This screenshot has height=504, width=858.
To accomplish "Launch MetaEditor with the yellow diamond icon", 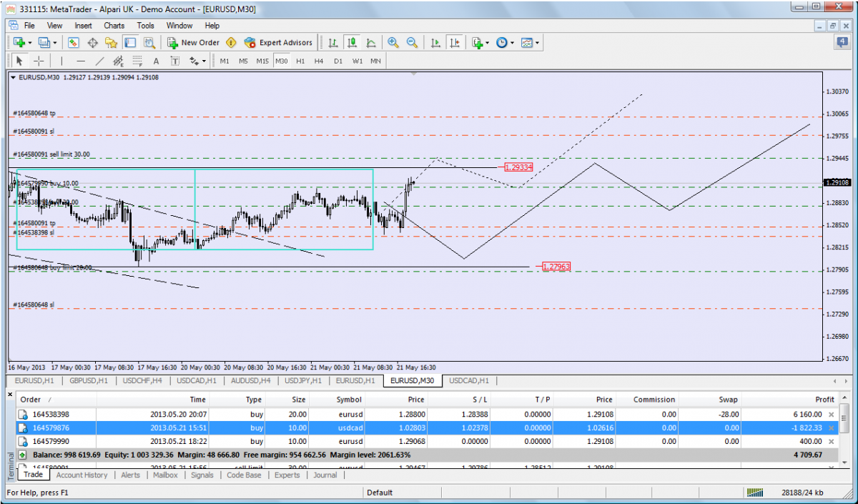I will pyautogui.click(x=231, y=43).
